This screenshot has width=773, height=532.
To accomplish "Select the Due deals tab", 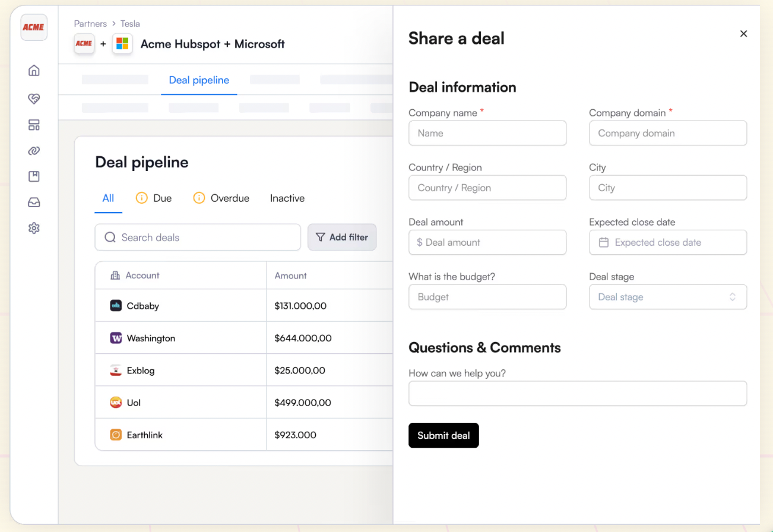I will pyautogui.click(x=154, y=198).
